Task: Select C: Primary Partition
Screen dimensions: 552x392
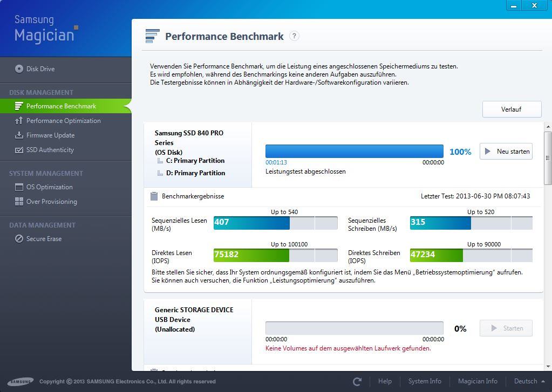Action: [195, 161]
